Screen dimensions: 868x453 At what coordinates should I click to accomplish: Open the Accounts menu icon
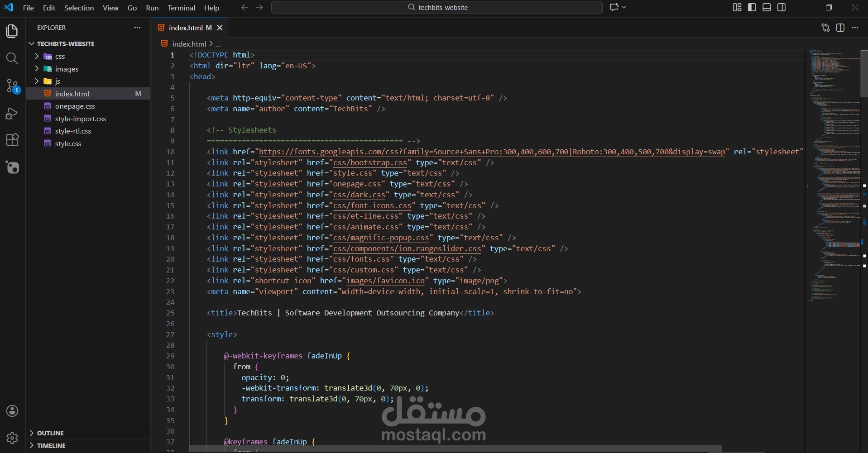point(12,411)
